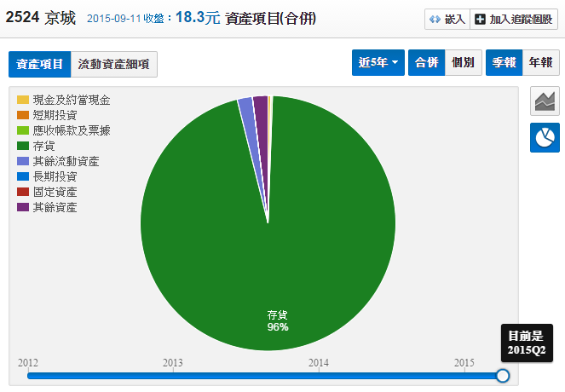Click the 長期投資 legend label
Screen dimensions: 565x392
click(x=55, y=176)
